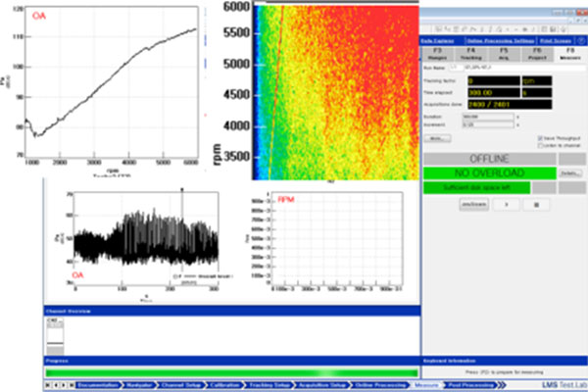Click the Arm/Disarm button
This screenshot has height=392, width=588.
pos(473,205)
